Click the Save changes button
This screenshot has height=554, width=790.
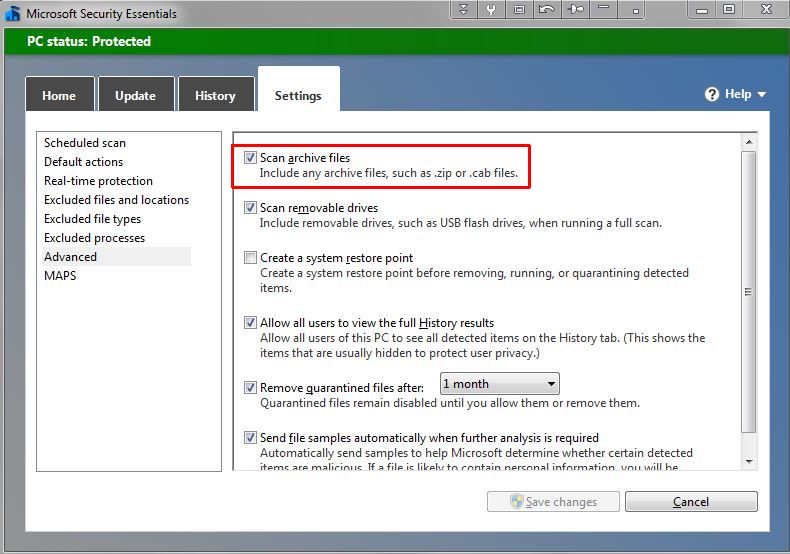tap(553, 502)
